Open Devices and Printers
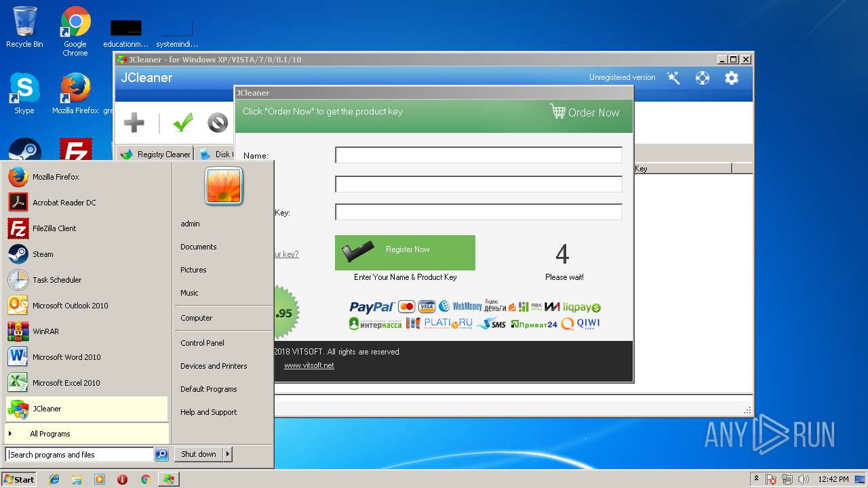Screen dimensions: 868x488 pyautogui.click(x=222, y=366)
